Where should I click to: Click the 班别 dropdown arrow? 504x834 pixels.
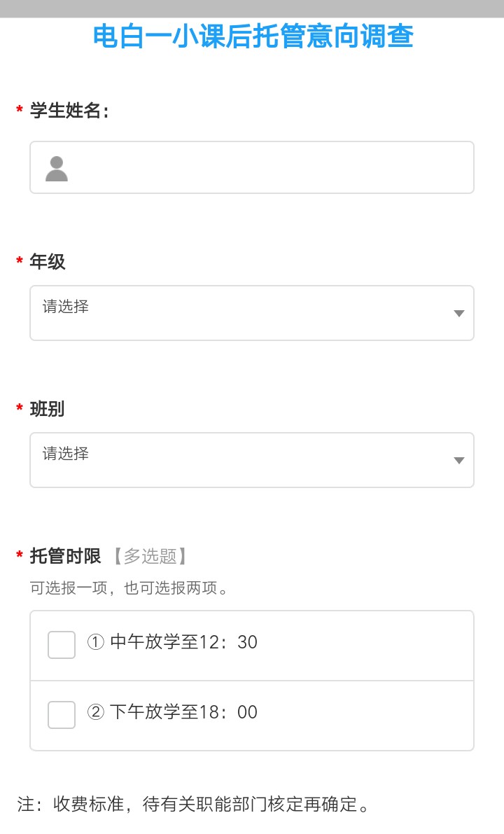click(x=459, y=461)
